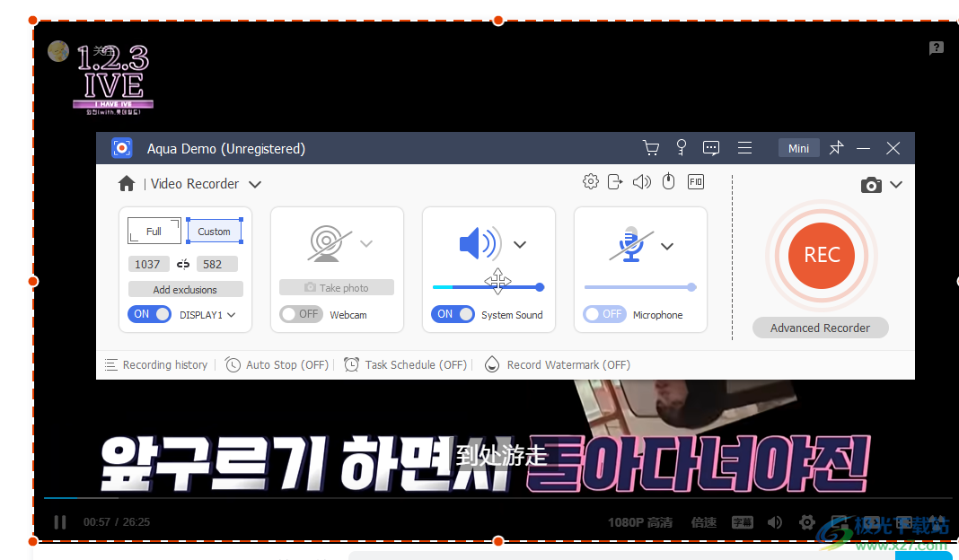
Task: Turn on the Webcam toggle
Action: tap(301, 314)
